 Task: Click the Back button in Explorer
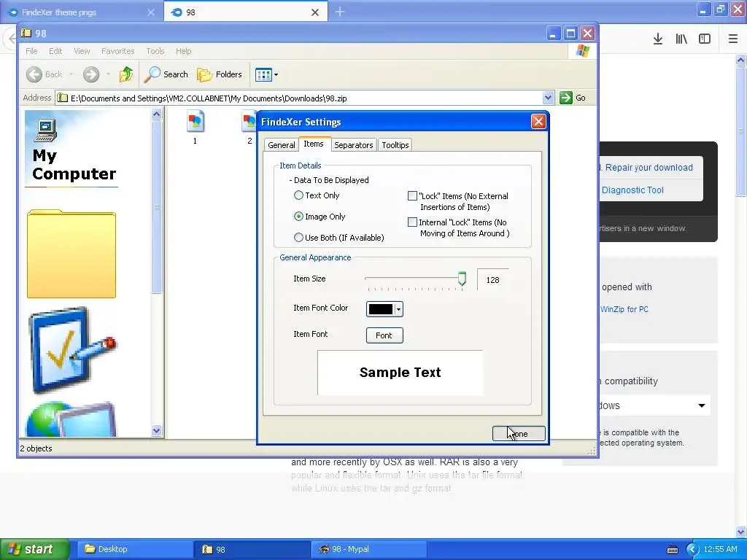[44, 74]
